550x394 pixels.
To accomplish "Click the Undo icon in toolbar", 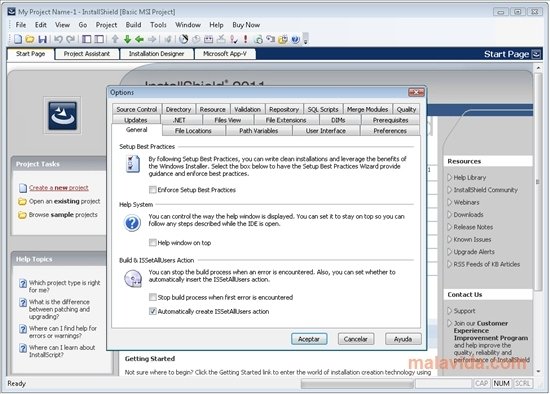I will click(x=58, y=39).
